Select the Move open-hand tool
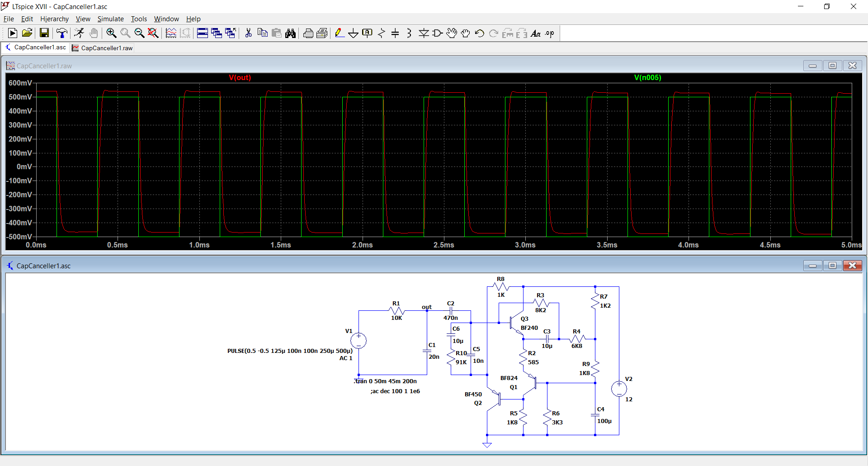The height and width of the screenshot is (466, 868). [x=452, y=33]
